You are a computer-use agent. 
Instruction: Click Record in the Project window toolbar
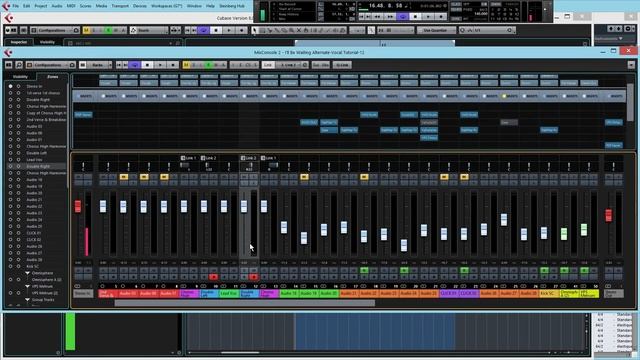tap(242, 30)
